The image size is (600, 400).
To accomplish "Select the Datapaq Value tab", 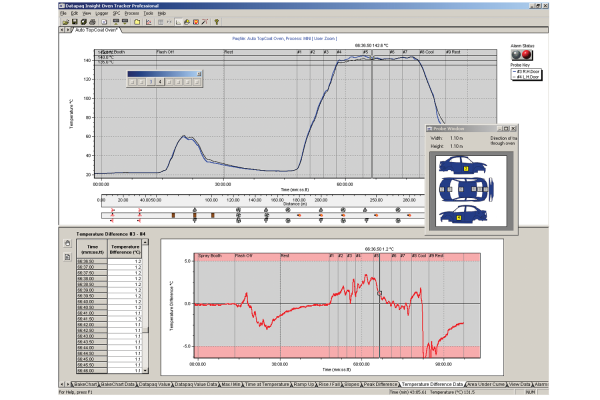I will click(154, 383).
